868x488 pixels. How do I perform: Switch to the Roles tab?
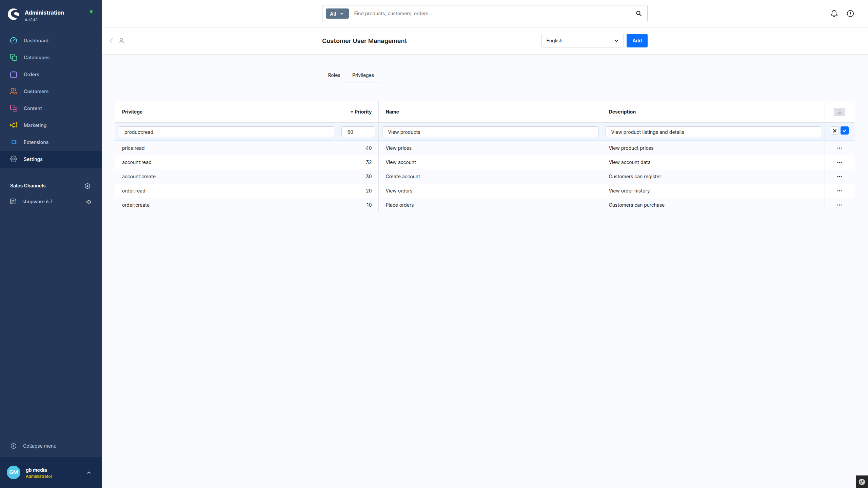[334, 75]
